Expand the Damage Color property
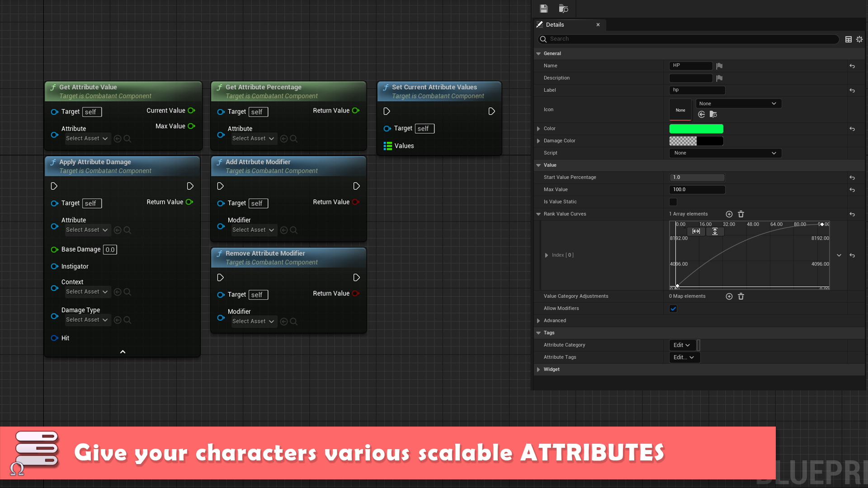The width and height of the screenshot is (868, 488). [538, 141]
